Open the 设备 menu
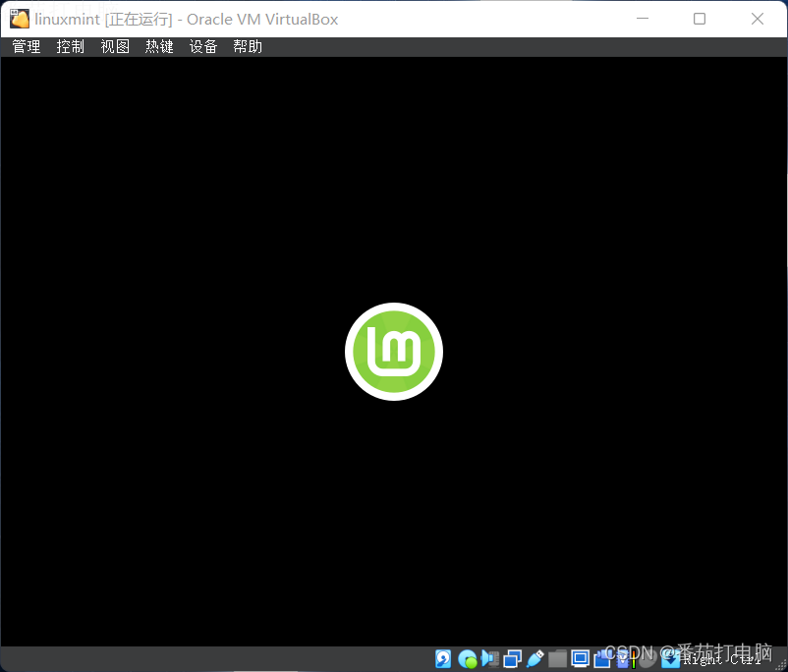Image resolution: width=788 pixels, height=672 pixels. (x=203, y=47)
